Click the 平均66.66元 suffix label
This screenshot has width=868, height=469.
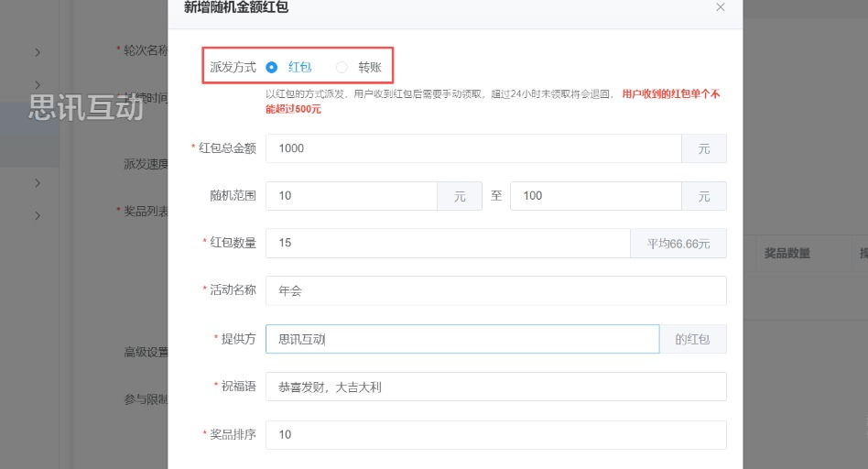click(x=678, y=244)
